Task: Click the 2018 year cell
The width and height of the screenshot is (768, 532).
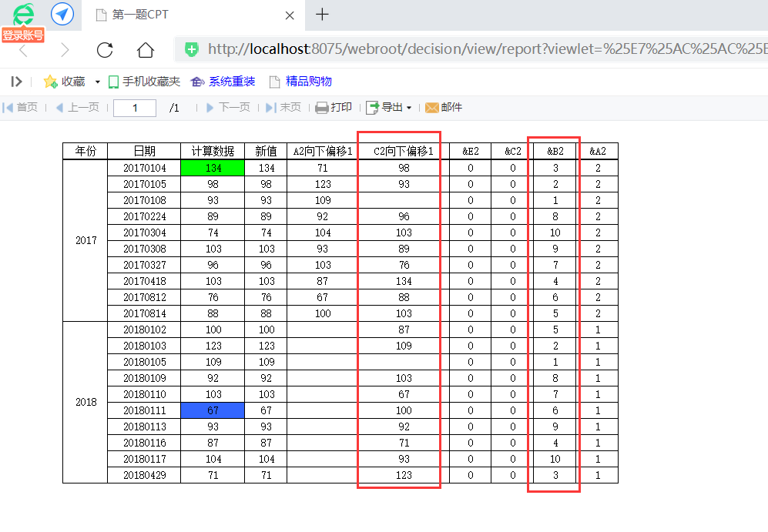Action: point(86,403)
